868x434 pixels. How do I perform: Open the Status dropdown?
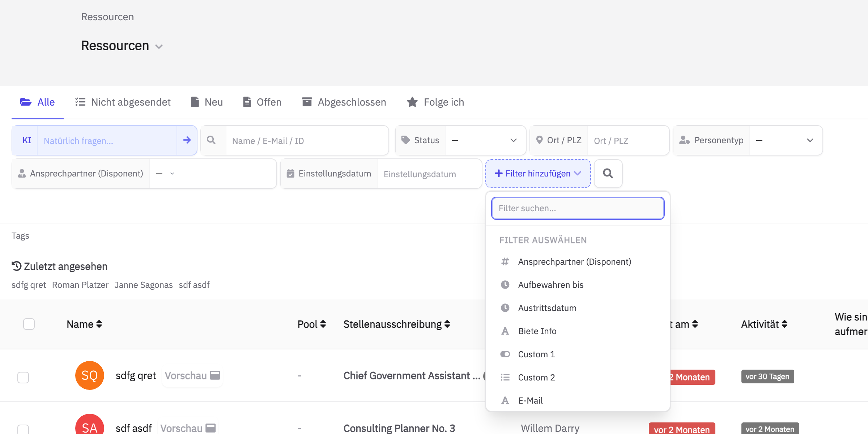pyautogui.click(x=485, y=140)
